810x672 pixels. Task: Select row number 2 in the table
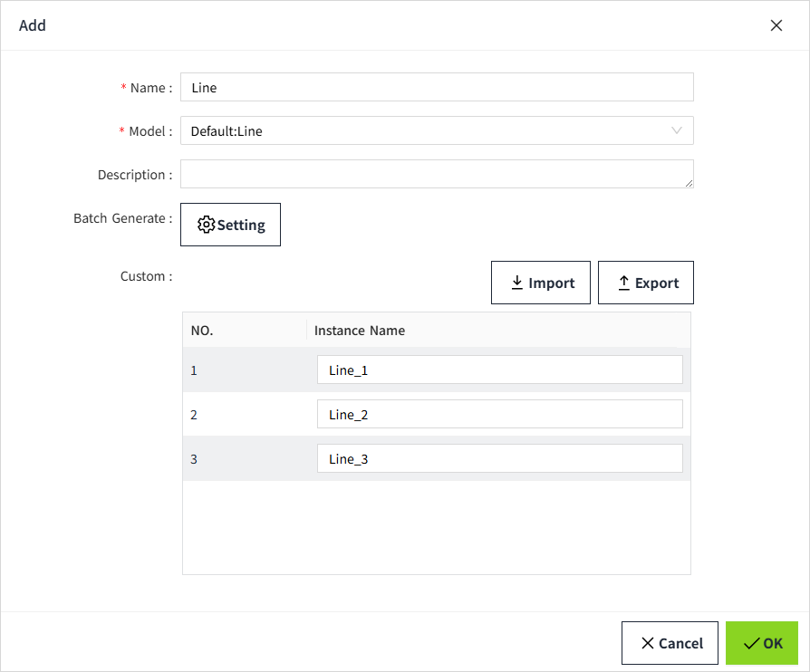194,415
